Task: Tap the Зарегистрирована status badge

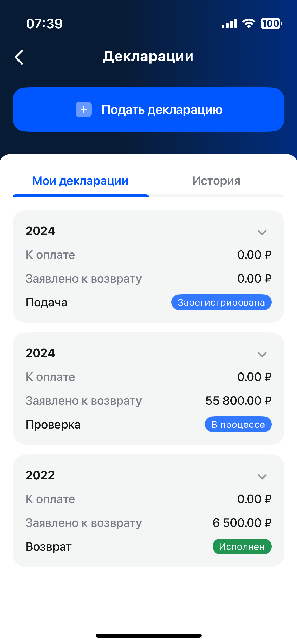Action: 221,302
